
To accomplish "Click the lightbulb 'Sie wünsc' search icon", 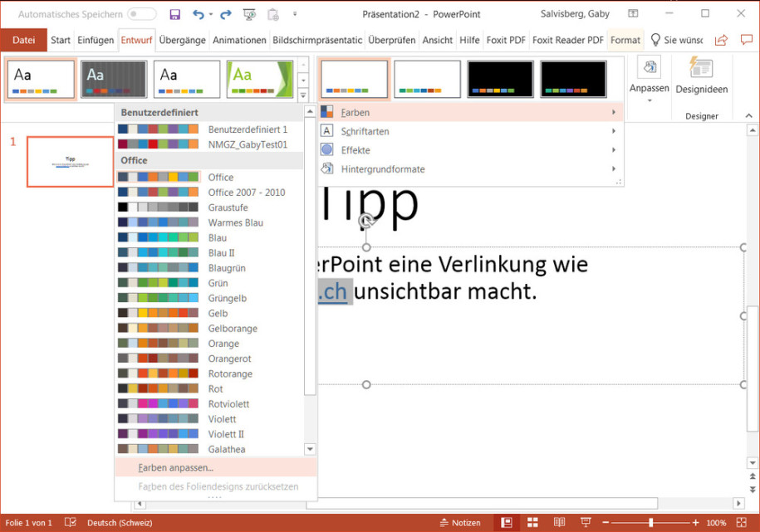I will [x=655, y=40].
